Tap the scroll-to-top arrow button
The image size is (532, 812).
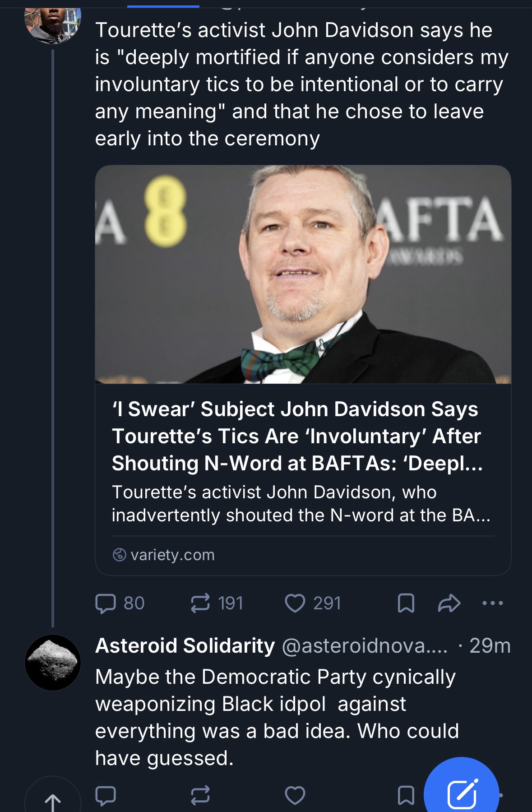click(53, 800)
